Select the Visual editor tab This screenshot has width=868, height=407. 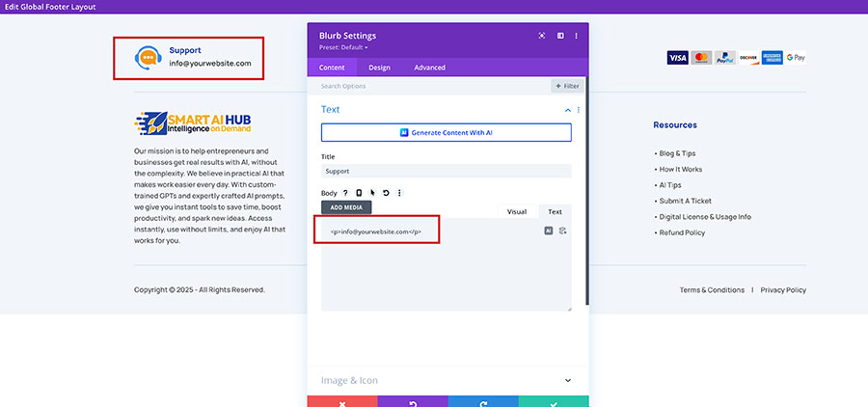click(517, 211)
